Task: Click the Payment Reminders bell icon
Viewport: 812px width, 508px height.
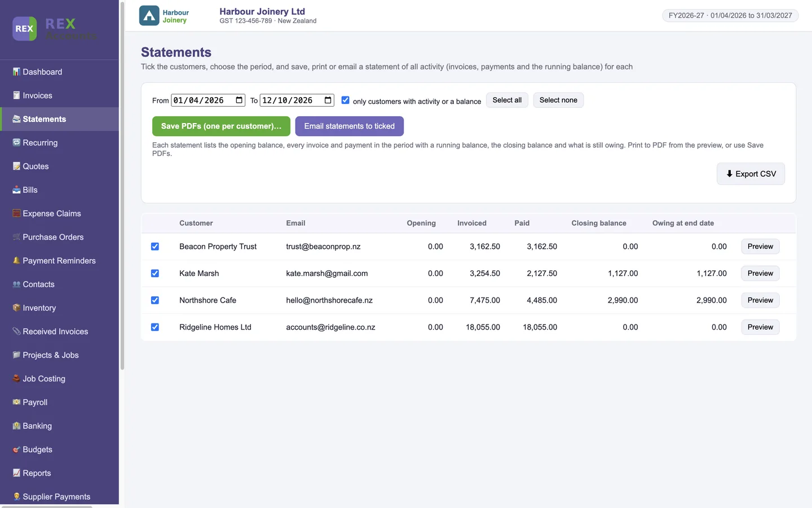Action: [x=16, y=261]
